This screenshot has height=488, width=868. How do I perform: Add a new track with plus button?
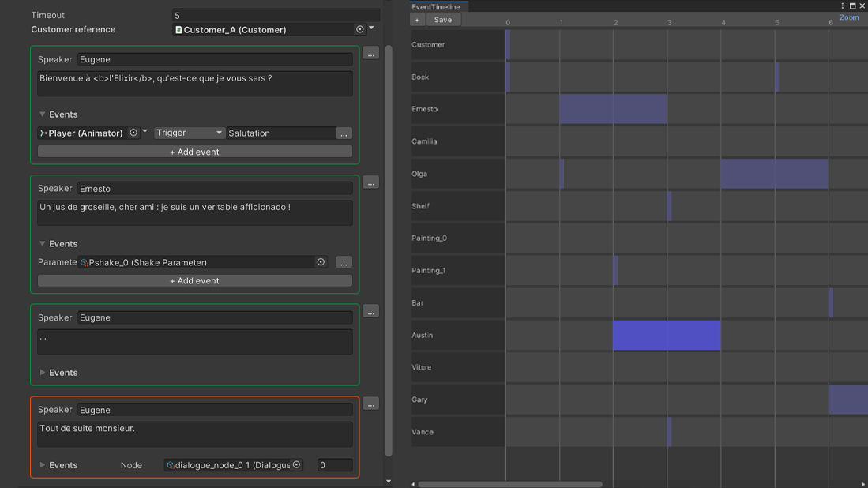417,20
